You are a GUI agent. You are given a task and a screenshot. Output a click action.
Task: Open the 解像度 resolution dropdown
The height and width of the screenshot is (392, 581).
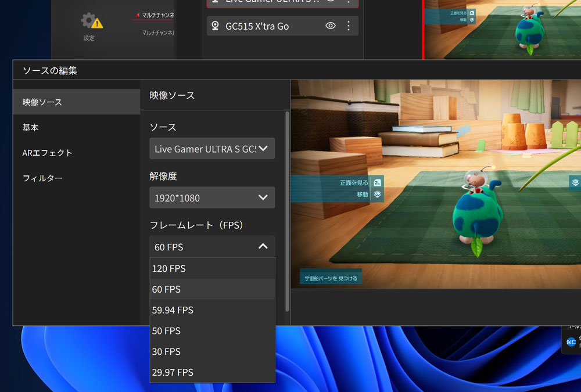coord(211,197)
